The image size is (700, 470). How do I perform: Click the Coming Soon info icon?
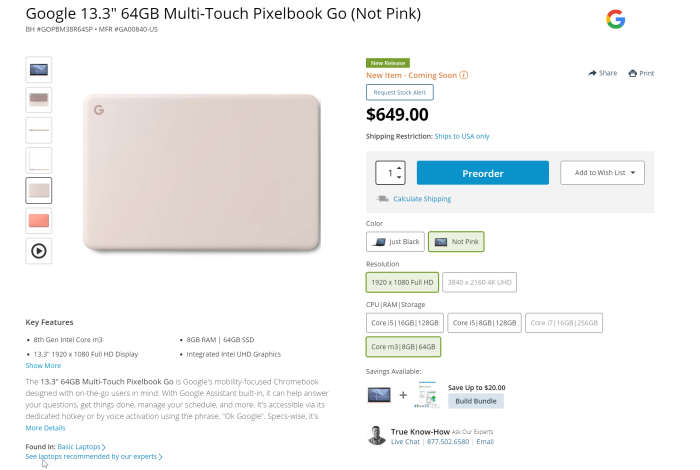click(x=464, y=75)
